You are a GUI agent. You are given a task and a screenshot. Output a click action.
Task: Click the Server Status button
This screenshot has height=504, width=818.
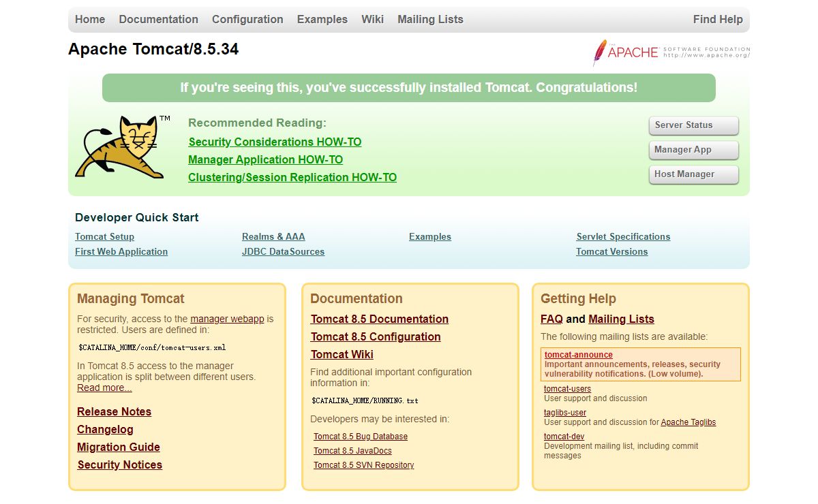(693, 125)
